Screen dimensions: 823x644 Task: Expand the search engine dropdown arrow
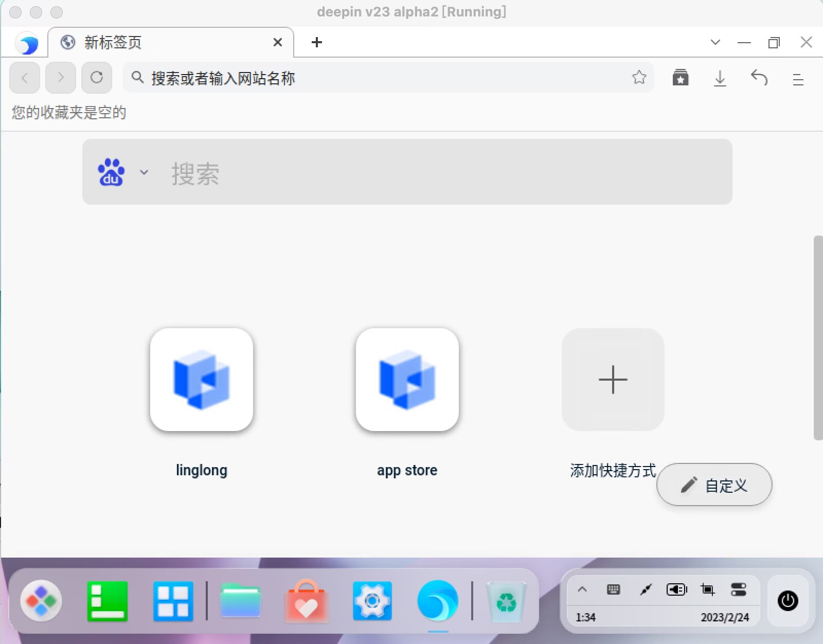144,172
